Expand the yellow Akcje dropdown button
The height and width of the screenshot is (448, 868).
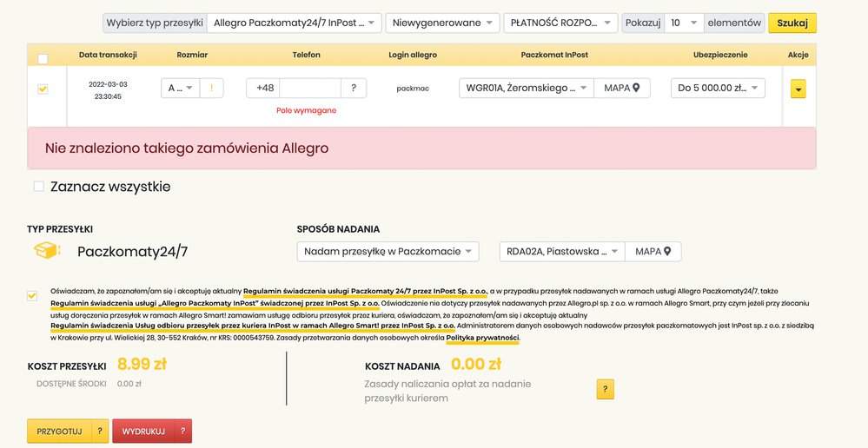coord(798,89)
